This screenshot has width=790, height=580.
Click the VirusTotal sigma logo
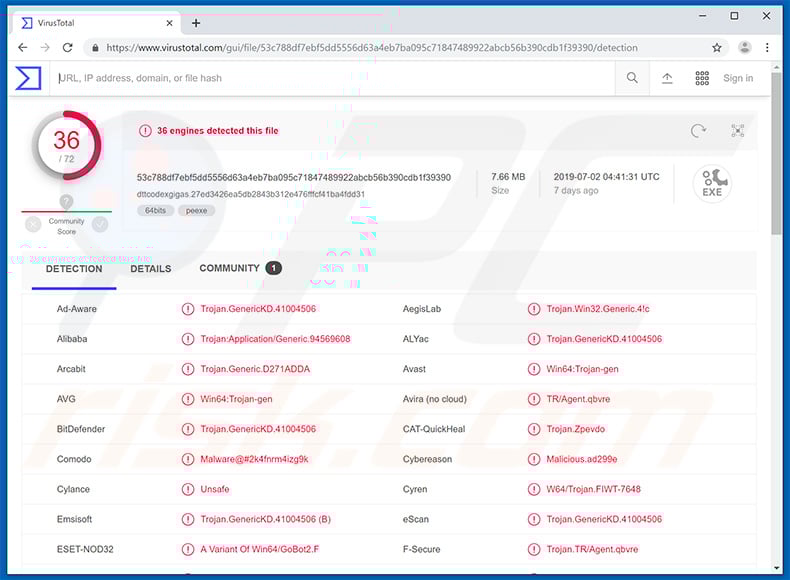(x=28, y=78)
